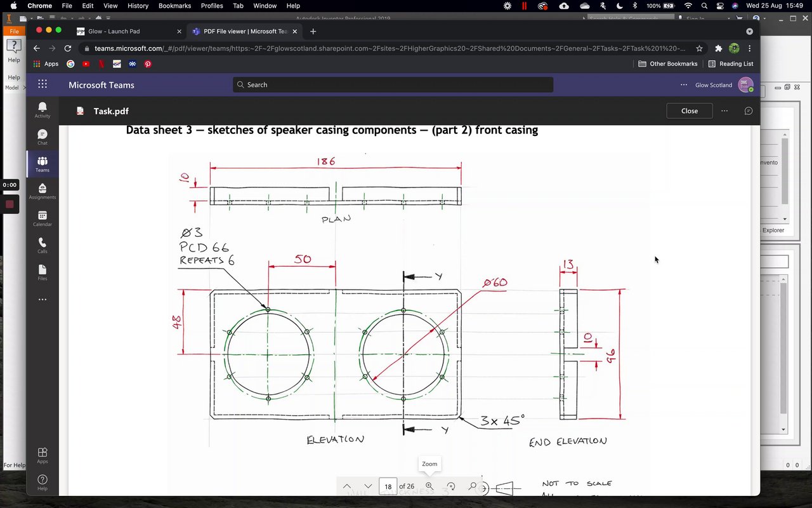Open the Netflix bookmark

coord(101,63)
